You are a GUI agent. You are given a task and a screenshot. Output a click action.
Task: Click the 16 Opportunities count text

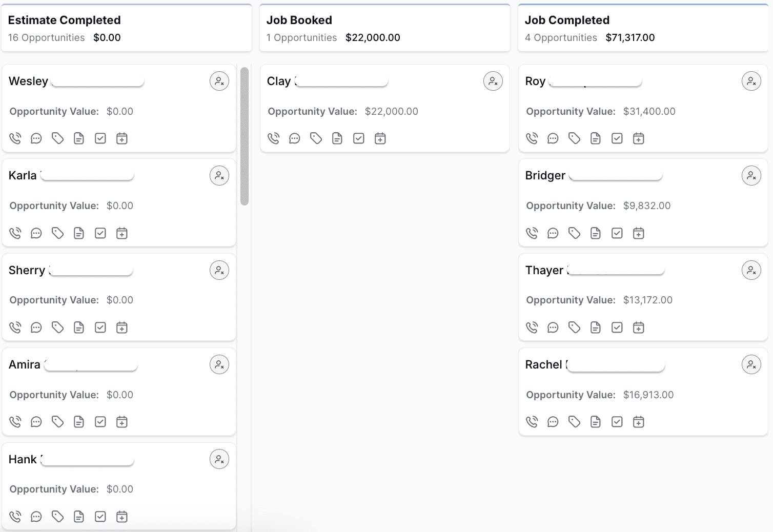coord(47,37)
